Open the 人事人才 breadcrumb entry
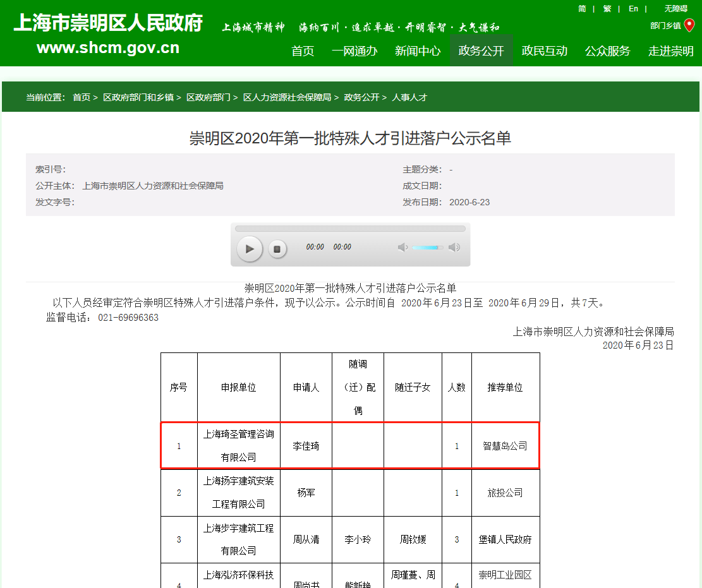This screenshot has height=588, width=702. (x=408, y=97)
